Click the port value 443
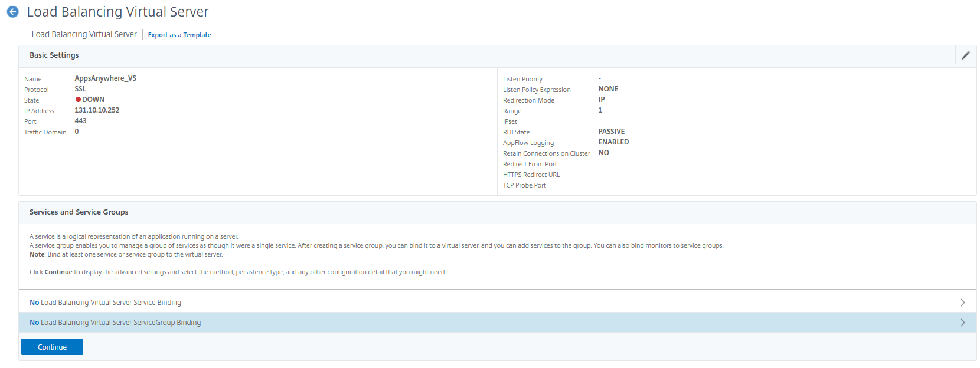 tap(80, 121)
